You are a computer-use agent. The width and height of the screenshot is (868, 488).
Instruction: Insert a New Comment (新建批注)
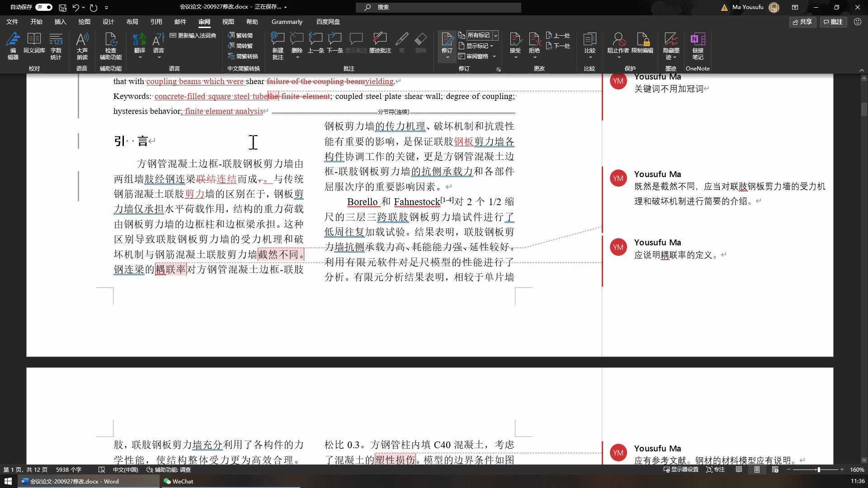(278, 46)
